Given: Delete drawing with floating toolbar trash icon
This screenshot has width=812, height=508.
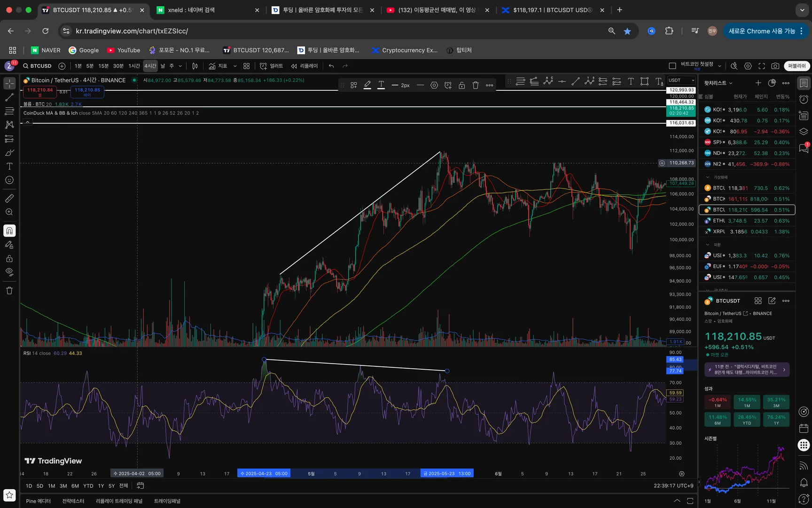Looking at the screenshot, I should coord(476,85).
